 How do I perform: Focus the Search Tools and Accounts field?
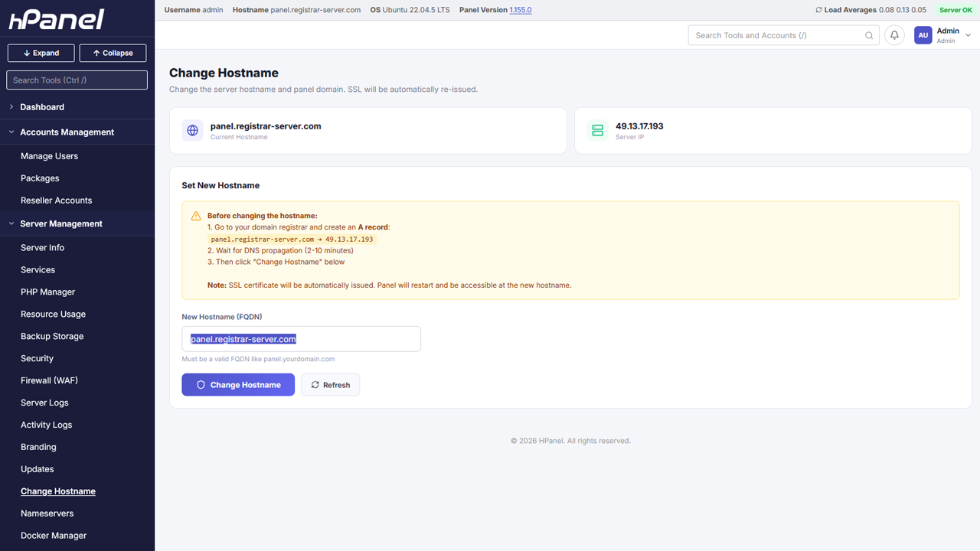pyautogui.click(x=784, y=35)
